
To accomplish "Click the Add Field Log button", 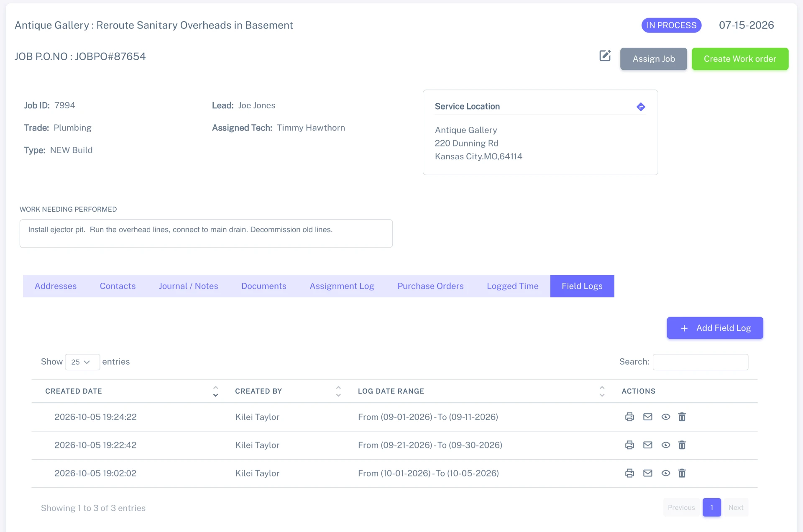I will tap(715, 328).
